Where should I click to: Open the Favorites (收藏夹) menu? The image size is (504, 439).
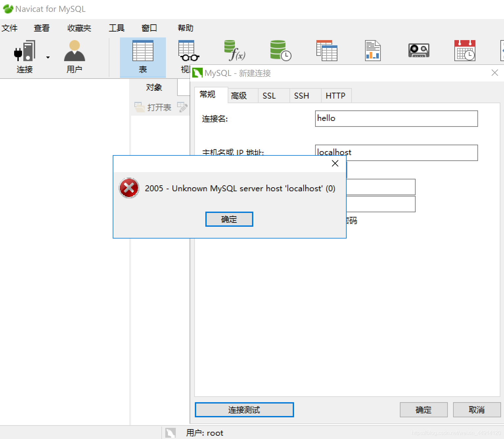click(79, 28)
